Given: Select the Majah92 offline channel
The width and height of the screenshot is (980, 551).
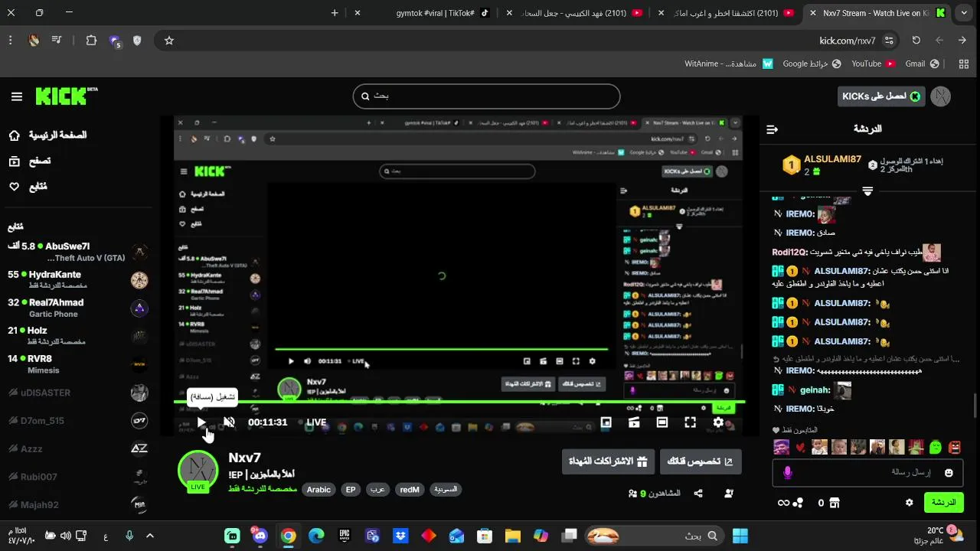Looking at the screenshot, I should coord(77,504).
